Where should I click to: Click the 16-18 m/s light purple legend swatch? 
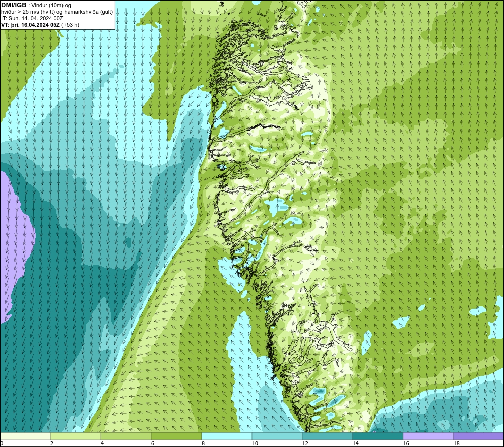click(x=428, y=436)
